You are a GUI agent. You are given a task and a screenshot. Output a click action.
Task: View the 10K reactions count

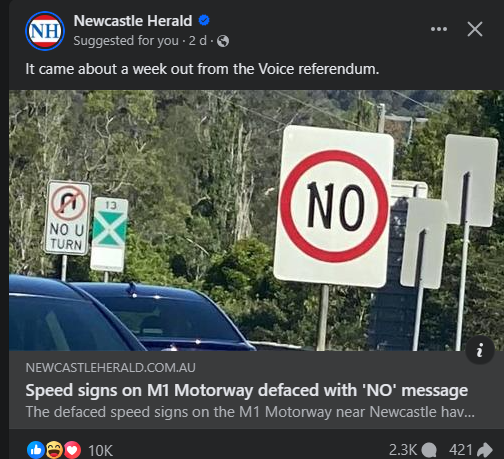coord(100,451)
